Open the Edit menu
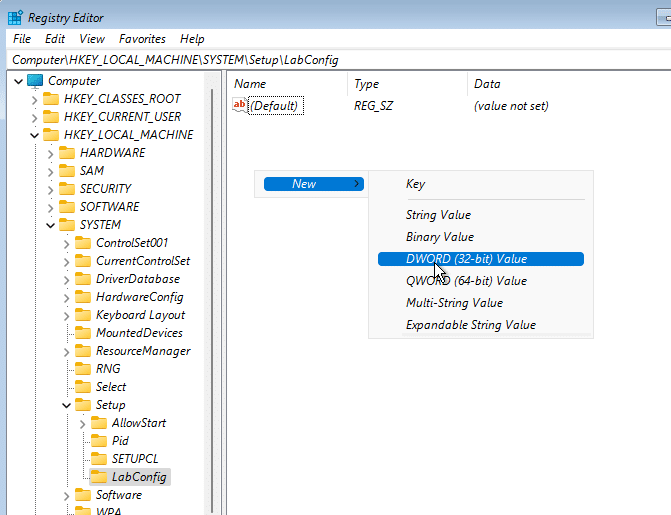Screen dimensions: 671x515 click(x=55, y=39)
